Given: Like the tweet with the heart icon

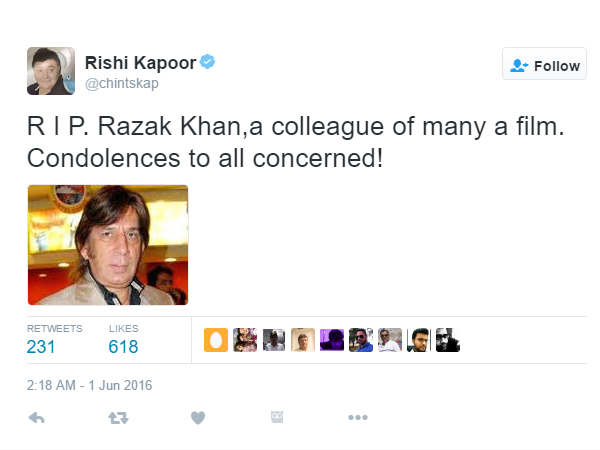Looking at the screenshot, I should 197,418.
